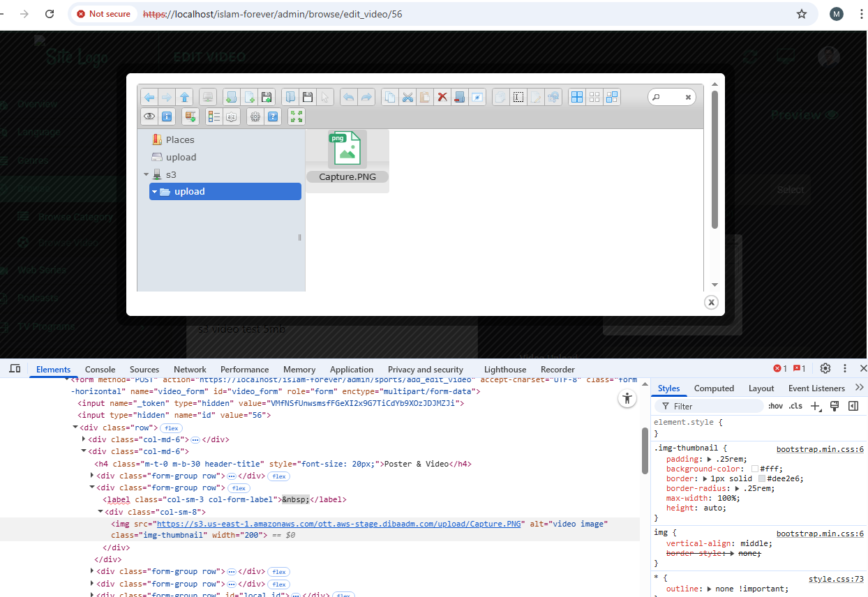Create a new file with page-plus icon

click(249, 97)
